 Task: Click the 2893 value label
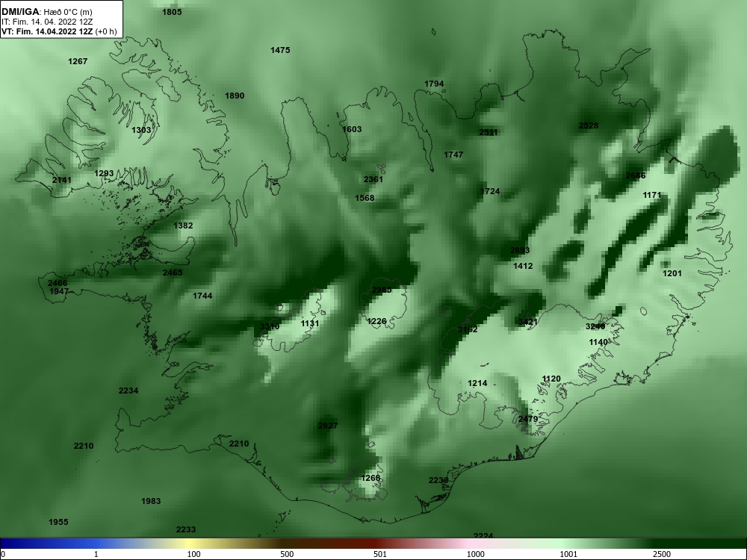pos(520,250)
